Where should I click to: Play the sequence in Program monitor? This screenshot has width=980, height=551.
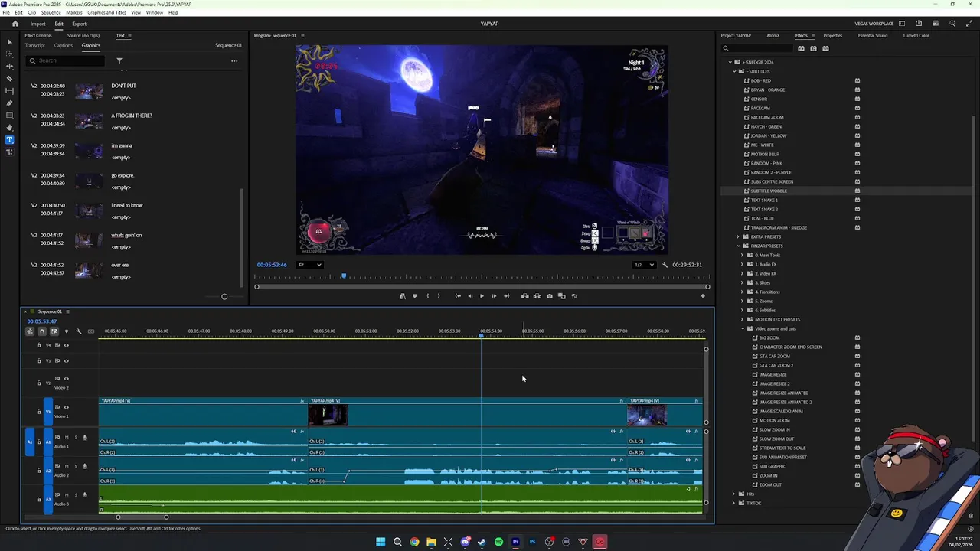(482, 296)
